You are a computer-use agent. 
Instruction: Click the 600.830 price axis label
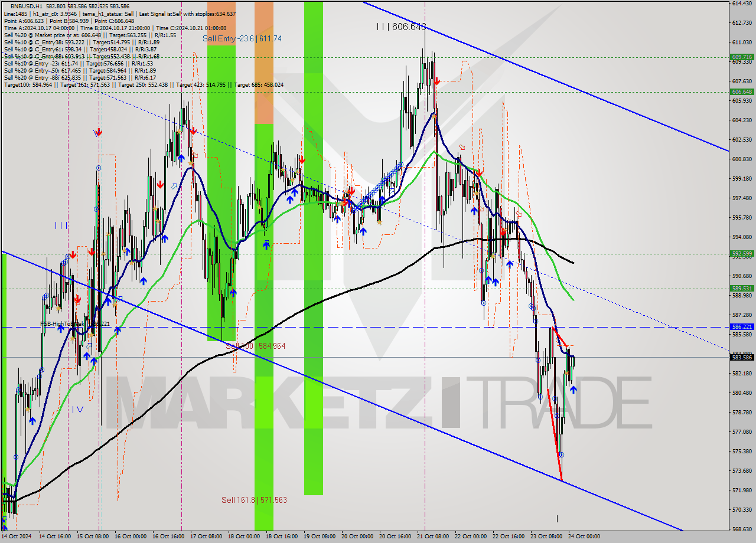742,159
